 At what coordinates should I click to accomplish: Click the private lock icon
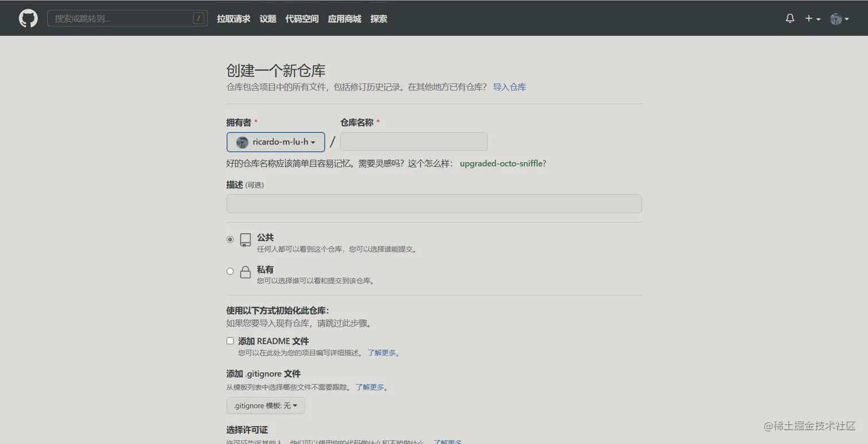coord(245,272)
